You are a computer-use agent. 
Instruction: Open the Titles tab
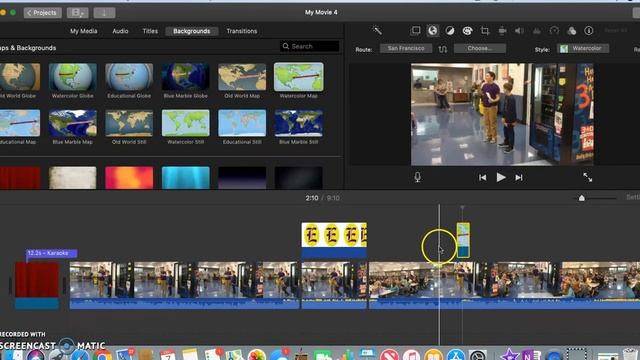point(150,31)
